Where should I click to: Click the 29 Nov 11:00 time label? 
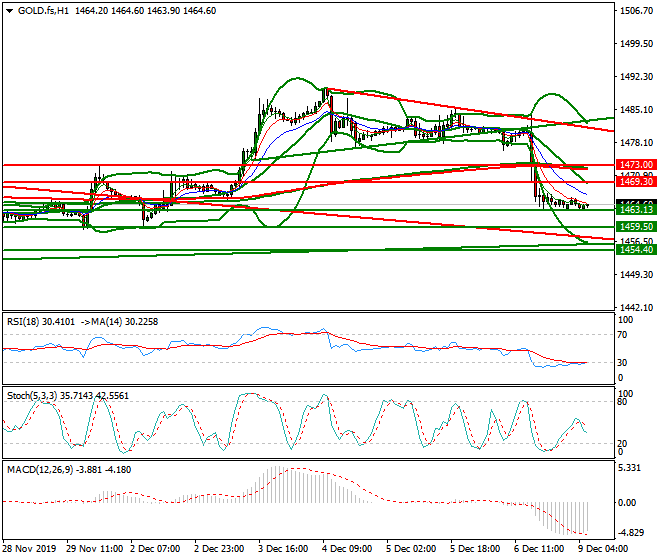click(95, 549)
